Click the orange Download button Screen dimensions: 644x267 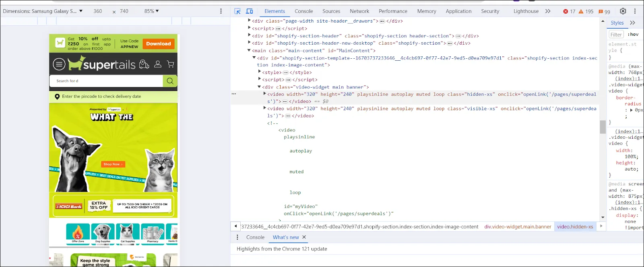159,44
